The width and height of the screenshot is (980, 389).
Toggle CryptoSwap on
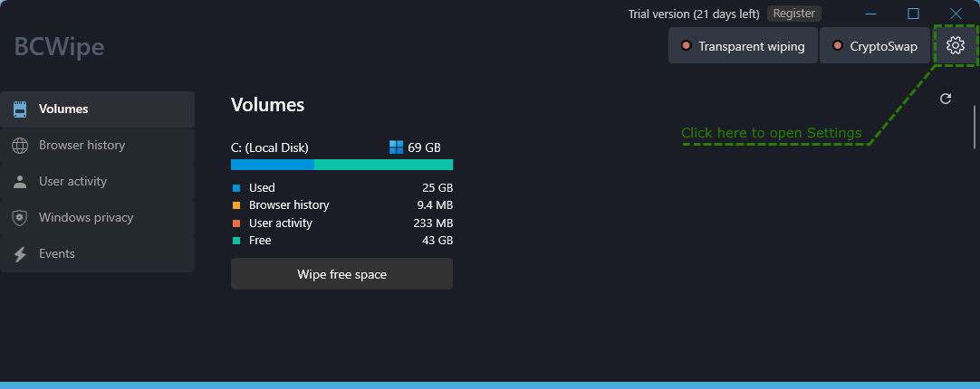click(875, 45)
